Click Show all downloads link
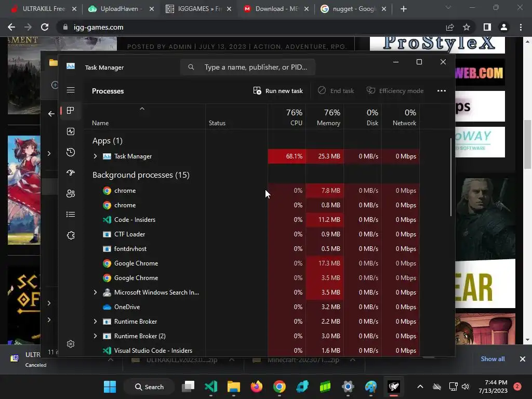Screen dimensions: 532x399 pos(493,359)
